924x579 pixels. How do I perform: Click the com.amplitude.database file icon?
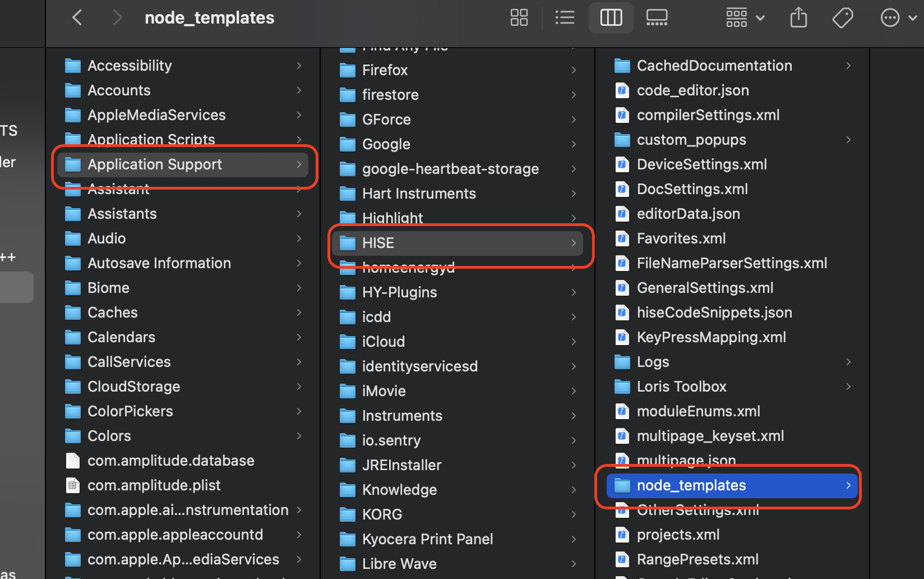73,461
